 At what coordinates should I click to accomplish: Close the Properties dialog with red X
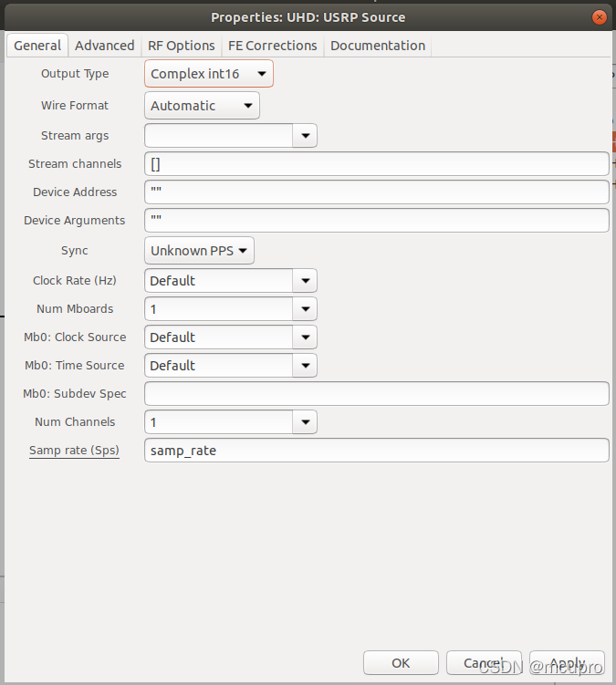[x=599, y=17]
